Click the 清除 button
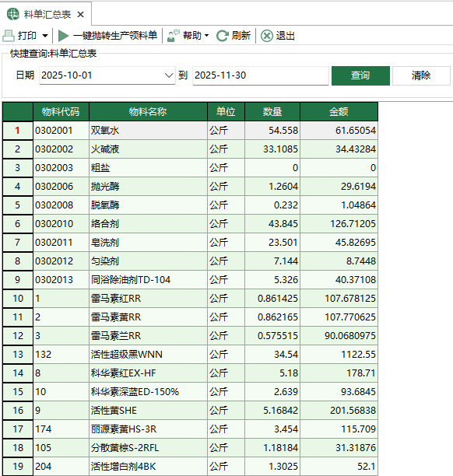 coord(421,75)
